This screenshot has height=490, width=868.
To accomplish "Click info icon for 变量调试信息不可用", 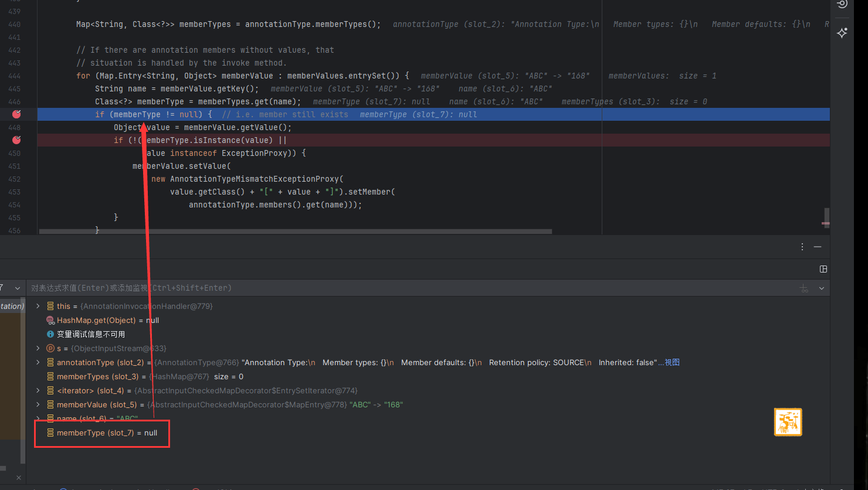I will (50, 334).
